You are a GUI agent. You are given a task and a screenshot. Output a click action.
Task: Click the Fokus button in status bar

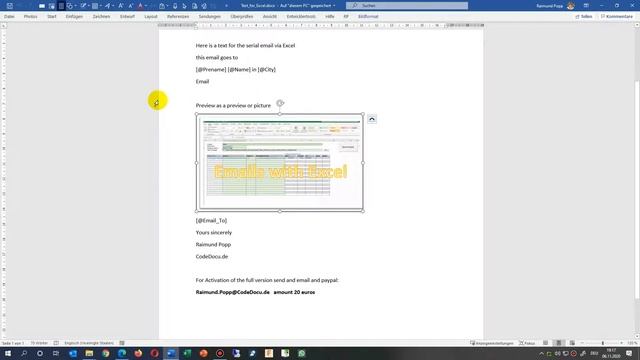(527, 343)
